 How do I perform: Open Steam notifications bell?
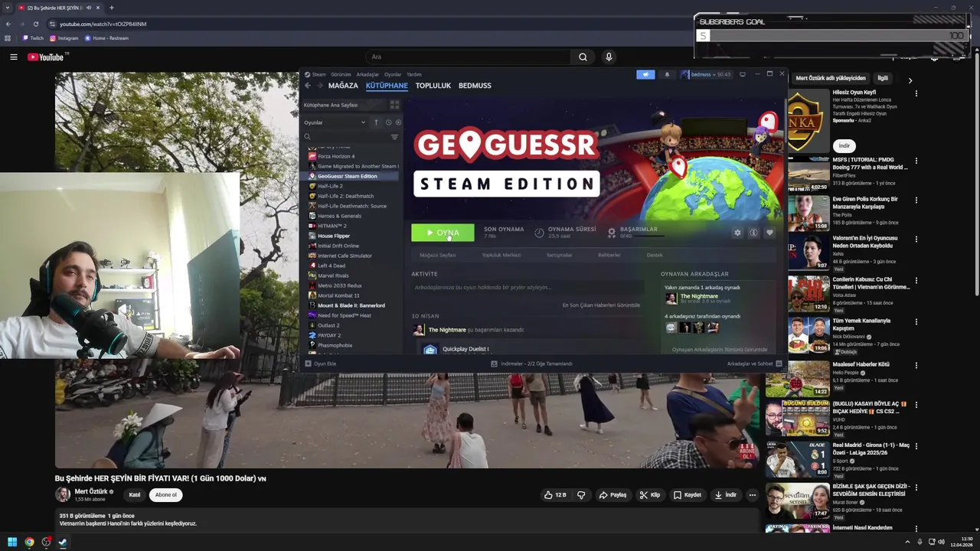667,74
